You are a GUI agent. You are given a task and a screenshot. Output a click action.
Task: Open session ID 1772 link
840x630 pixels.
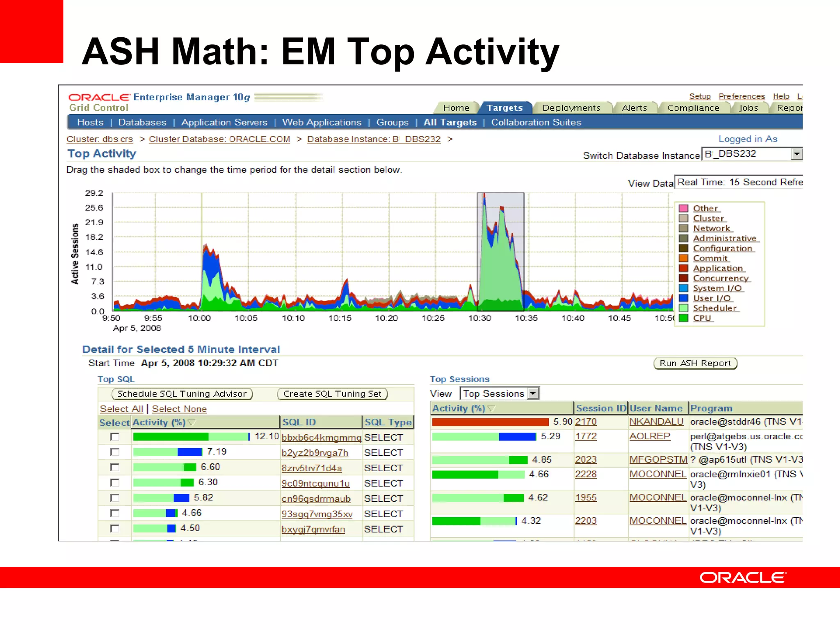click(586, 436)
